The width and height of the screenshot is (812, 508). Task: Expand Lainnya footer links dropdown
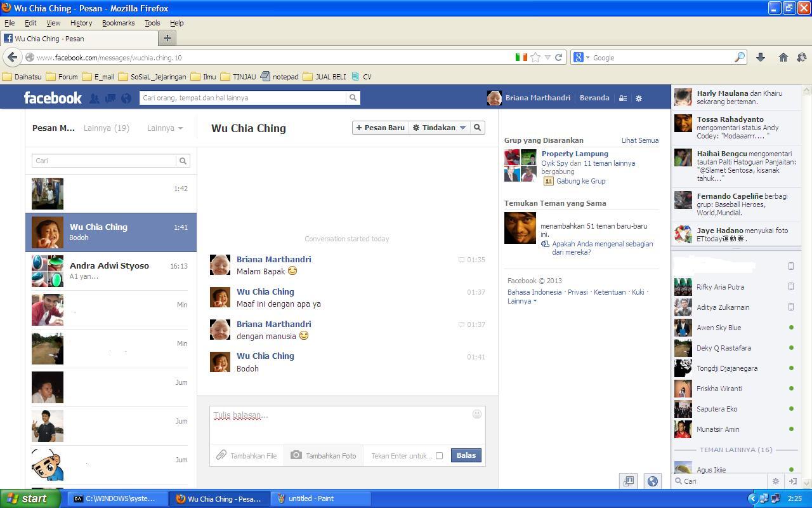coord(522,301)
